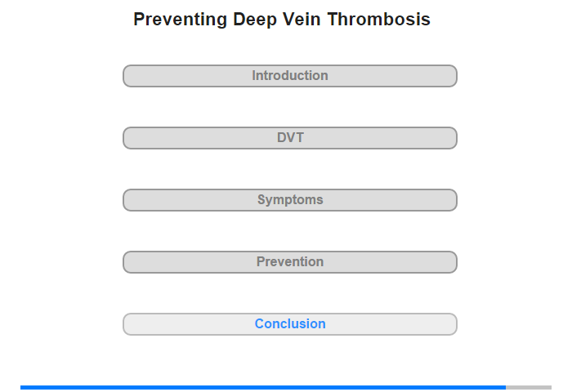Open the Introduction section

pos(290,76)
